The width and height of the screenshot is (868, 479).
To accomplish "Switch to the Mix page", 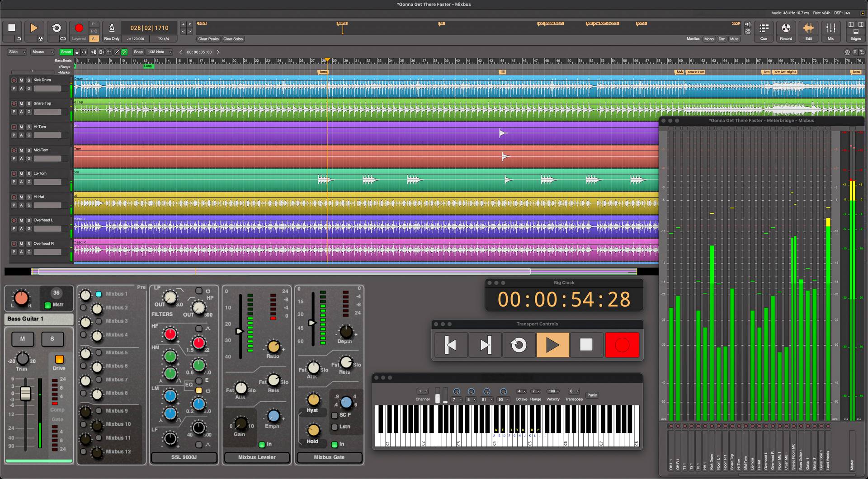I will tap(830, 31).
